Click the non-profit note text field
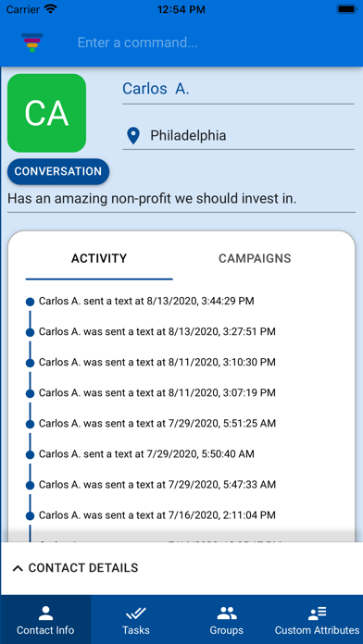This screenshot has height=644, width=363. pyautogui.click(x=181, y=200)
